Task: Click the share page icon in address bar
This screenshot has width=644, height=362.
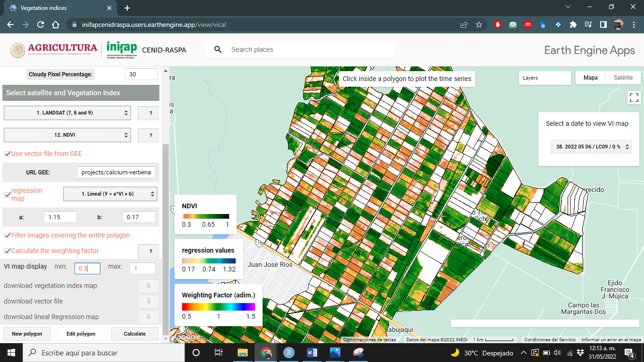Action: 464,25
